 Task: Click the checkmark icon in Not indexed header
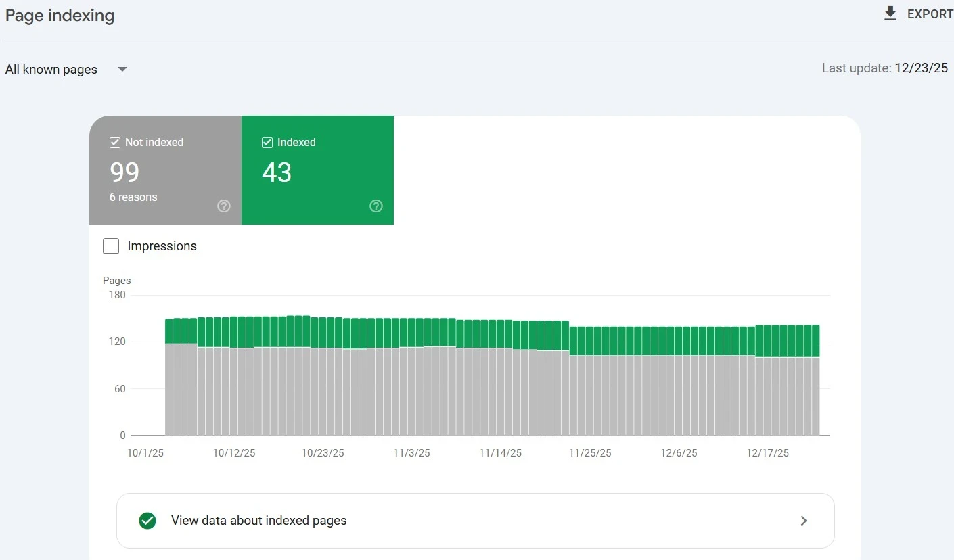point(114,142)
